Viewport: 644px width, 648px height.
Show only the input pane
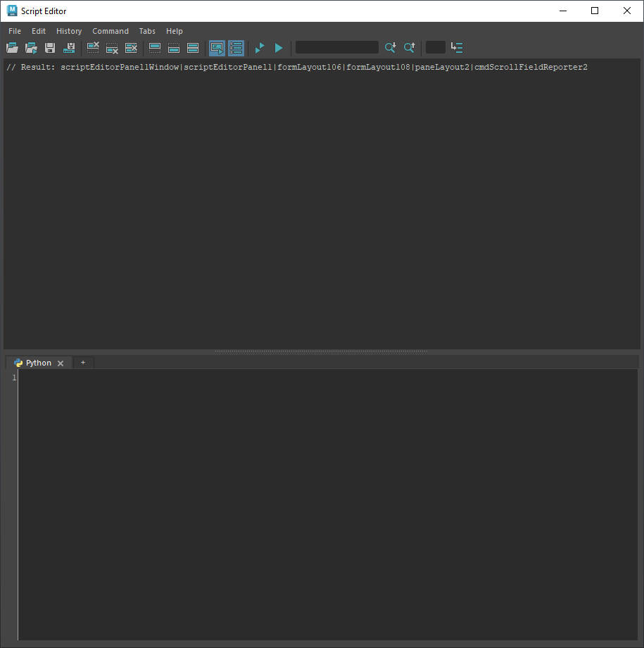tap(174, 48)
